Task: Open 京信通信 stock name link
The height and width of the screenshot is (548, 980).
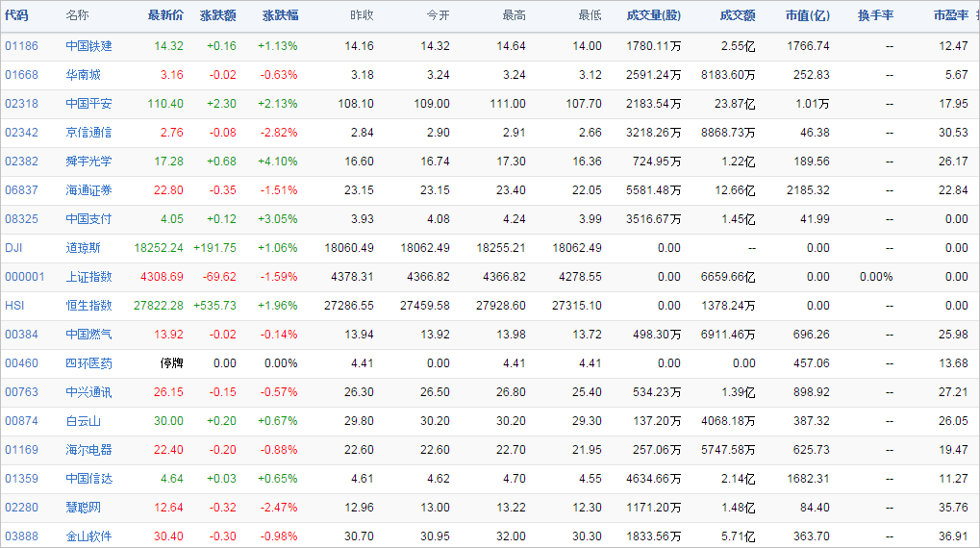Action: pyautogui.click(x=88, y=133)
